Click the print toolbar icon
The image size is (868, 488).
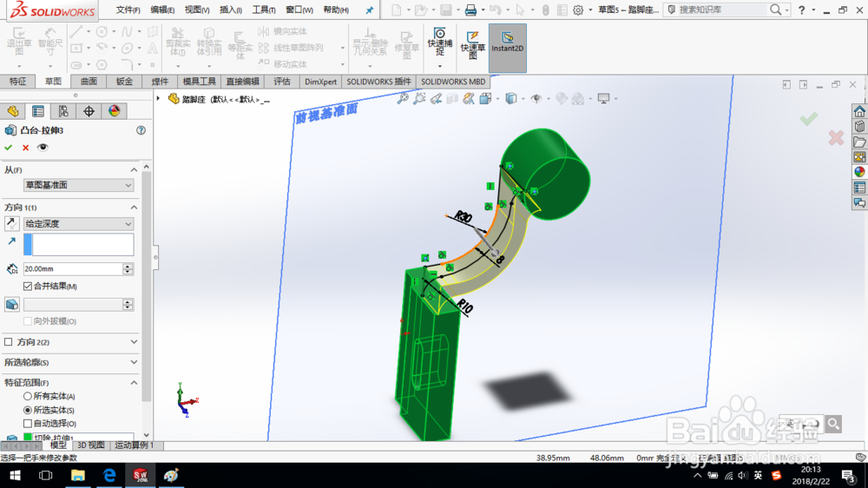pyautogui.click(x=470, y=10)
